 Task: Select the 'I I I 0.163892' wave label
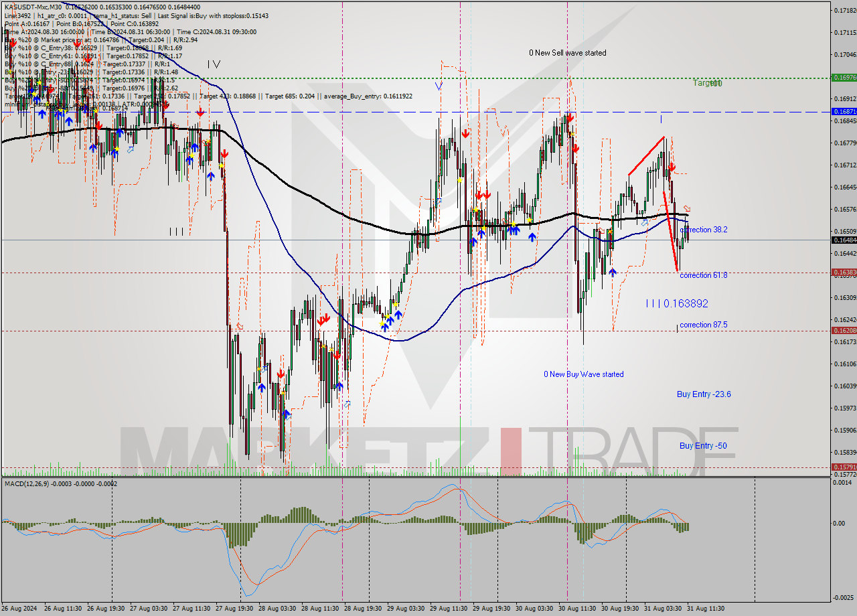tap(677, 303)
